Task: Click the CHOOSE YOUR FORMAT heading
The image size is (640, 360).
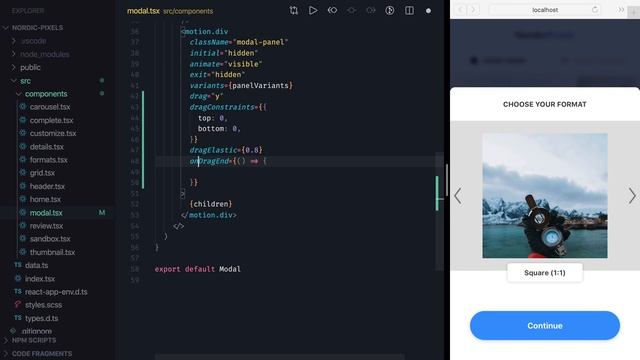Action: 544,104
